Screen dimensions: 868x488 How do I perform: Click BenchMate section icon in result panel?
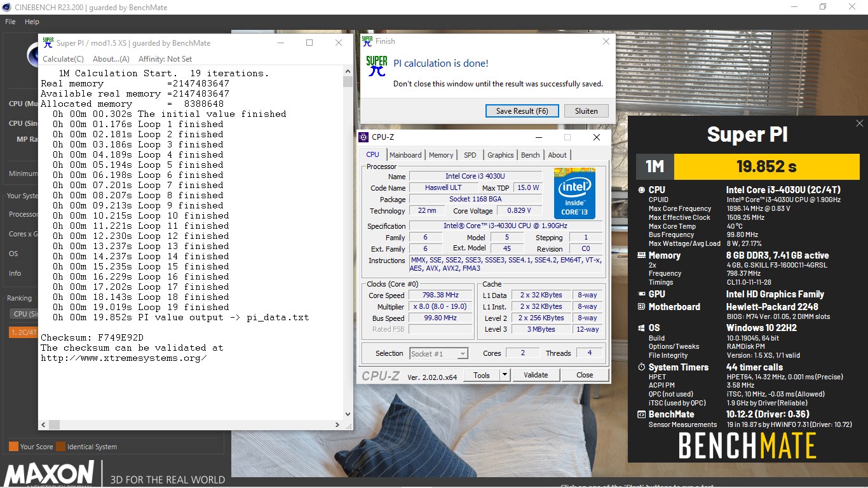pyautogui.click(x=641, y=414)
